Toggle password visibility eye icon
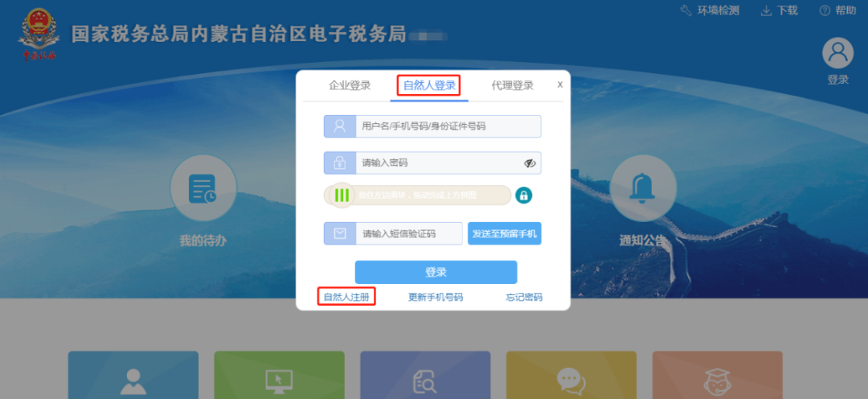 [530, 163]
